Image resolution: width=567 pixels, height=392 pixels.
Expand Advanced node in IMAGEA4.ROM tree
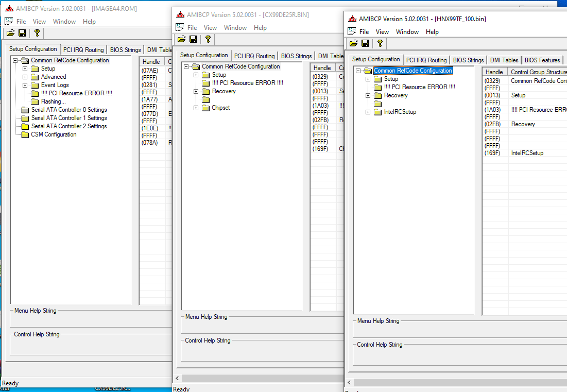tap(25, 77)
